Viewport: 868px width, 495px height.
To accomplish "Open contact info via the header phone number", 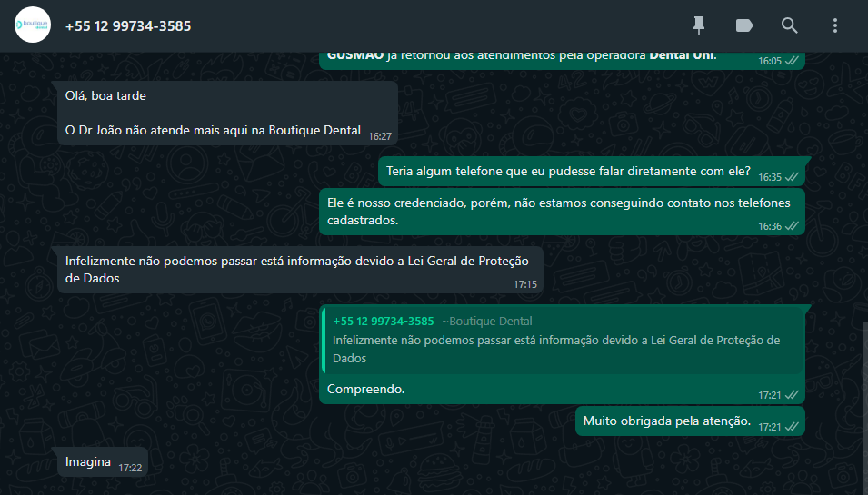I will click(x=128, y=26).
